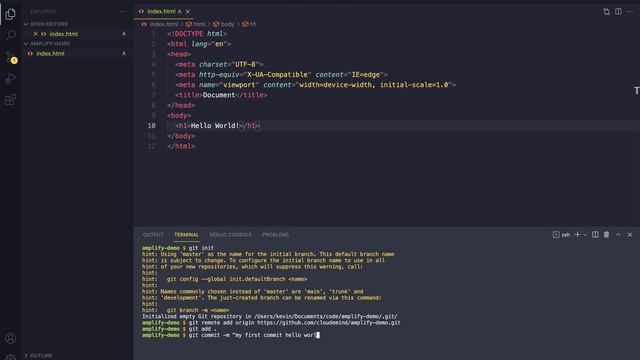Screen dimensions: 640x360
Task: Open changes icon in editor toolbar
Action: click(607, 11)
